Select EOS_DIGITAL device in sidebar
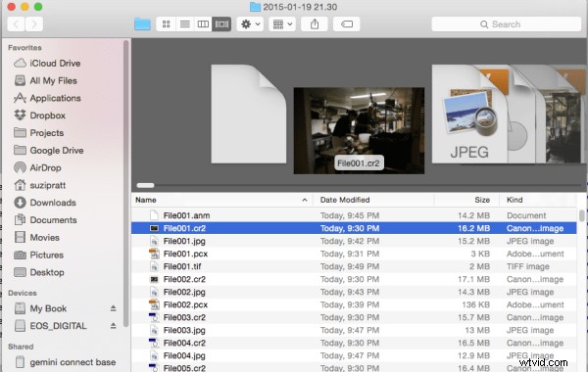Image resolution: width=588 pixels, height=372 pixels. click(50, 326)
